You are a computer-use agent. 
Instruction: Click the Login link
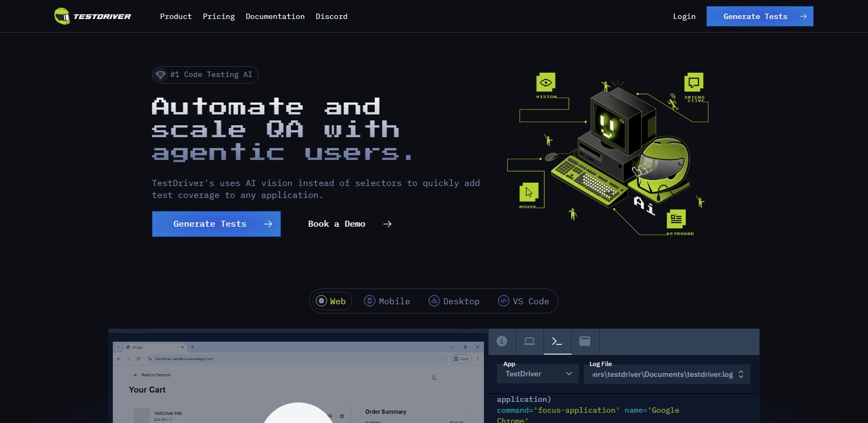[x=684, y=16]
